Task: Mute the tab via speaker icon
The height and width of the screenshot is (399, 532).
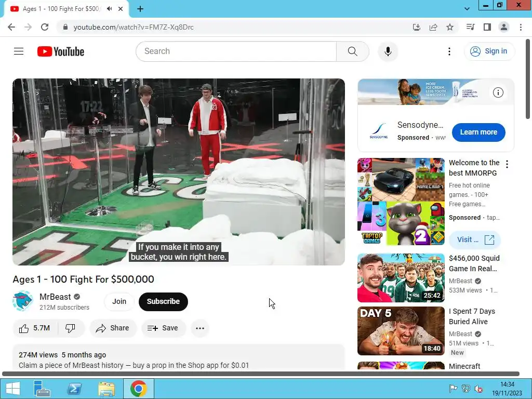Action: tap(109, 9)
